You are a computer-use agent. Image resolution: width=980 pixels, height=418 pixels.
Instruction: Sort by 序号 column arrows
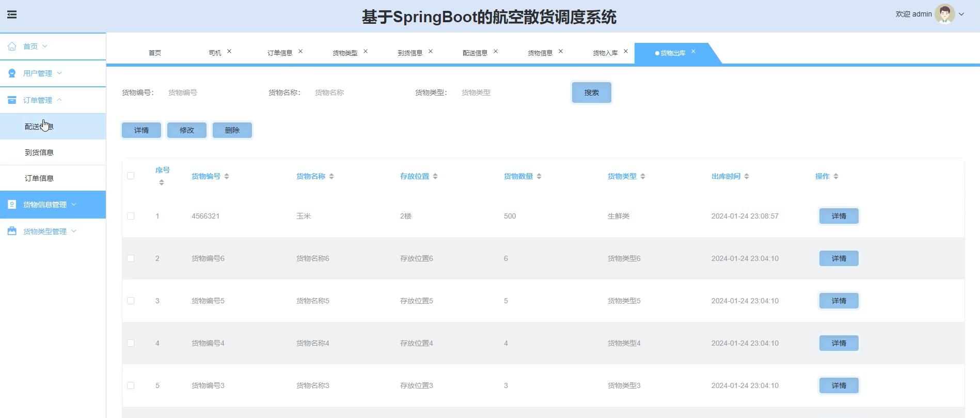pyautogui.click(x=162, y=182)
